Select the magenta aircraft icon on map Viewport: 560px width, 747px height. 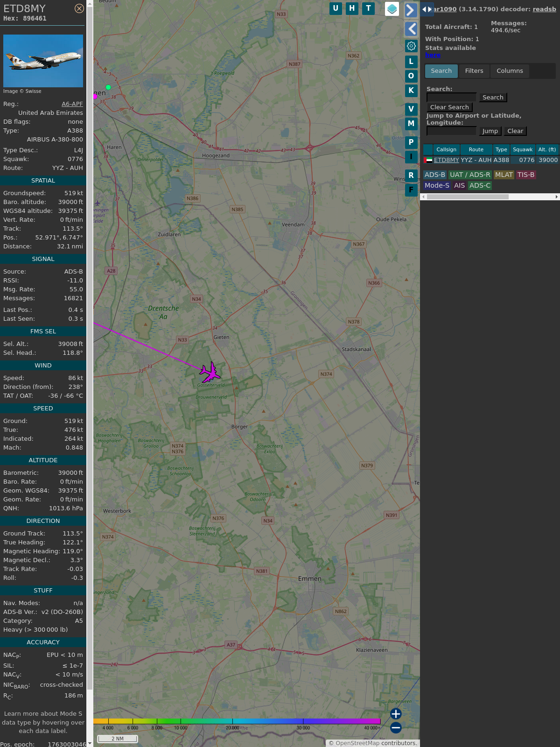click(210, 373)
